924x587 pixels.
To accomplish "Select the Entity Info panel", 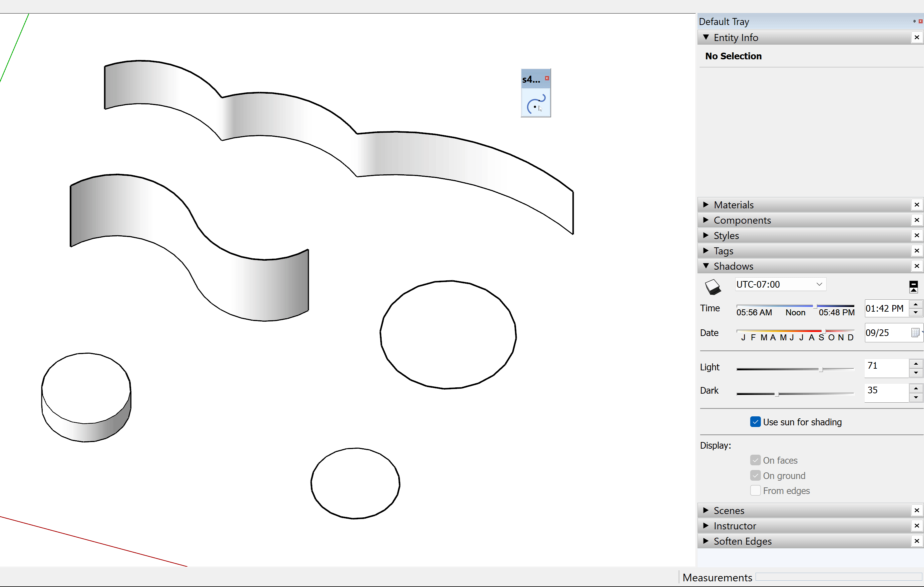I will (x=736, y=37).
